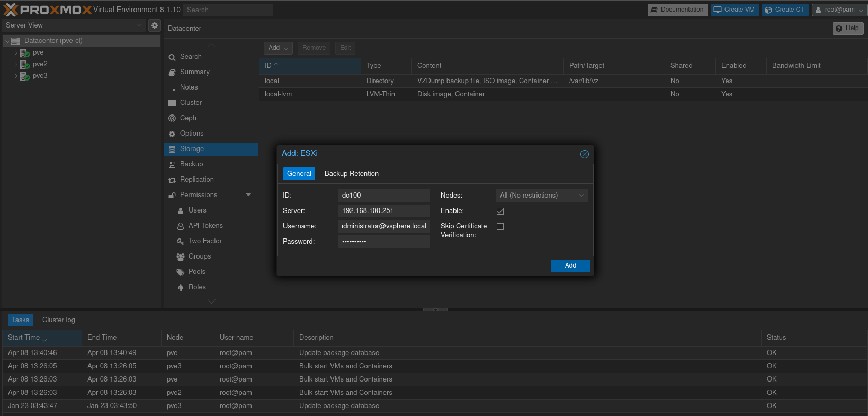Screen dimensions: 868x416
Task: Switch to the Tasks tab
Action: coord(20,320)
